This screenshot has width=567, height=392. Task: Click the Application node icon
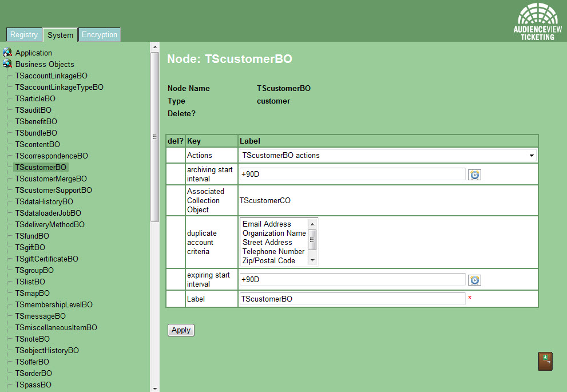point(7,53)
